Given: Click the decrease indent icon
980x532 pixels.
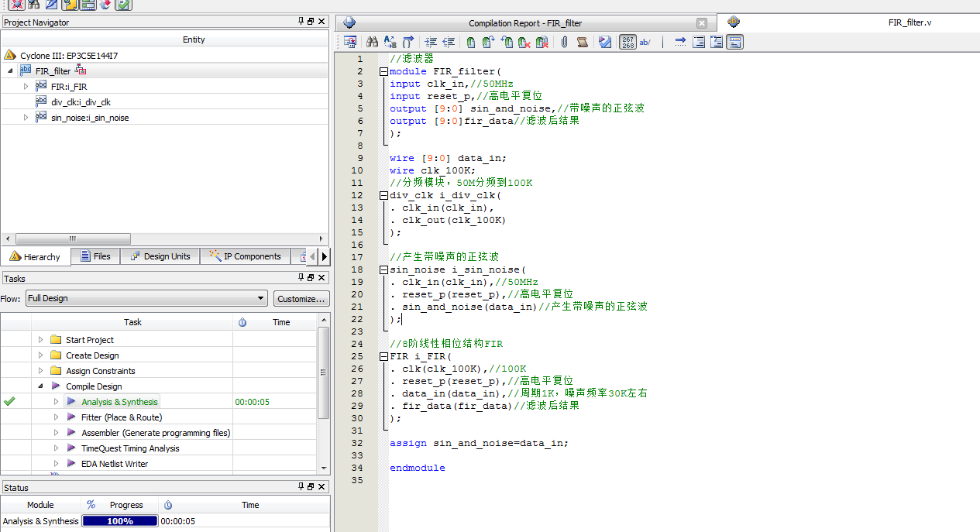Looking at the screenshot, I should (x=448, y=42).
